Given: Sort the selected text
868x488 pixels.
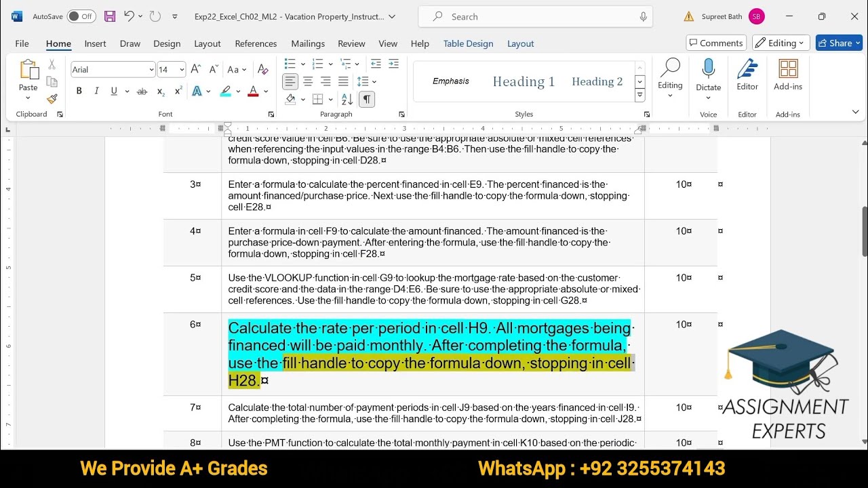Looking at the screenshot, I should pos(347,99).
